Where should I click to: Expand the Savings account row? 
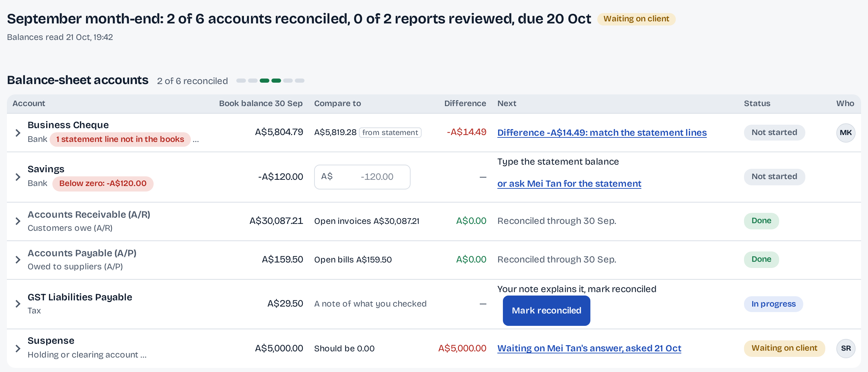click(x=18, y=177)
